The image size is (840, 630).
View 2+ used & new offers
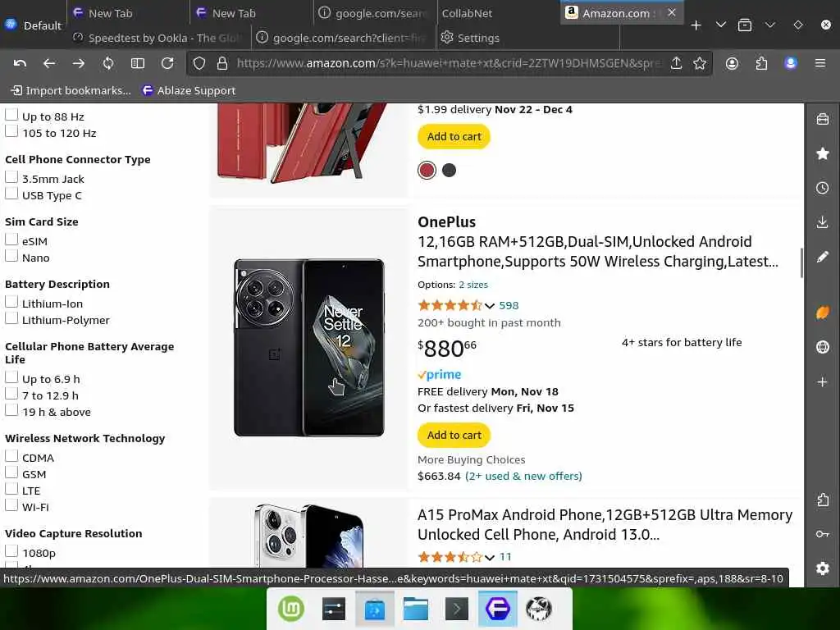(x=523, y=477)
